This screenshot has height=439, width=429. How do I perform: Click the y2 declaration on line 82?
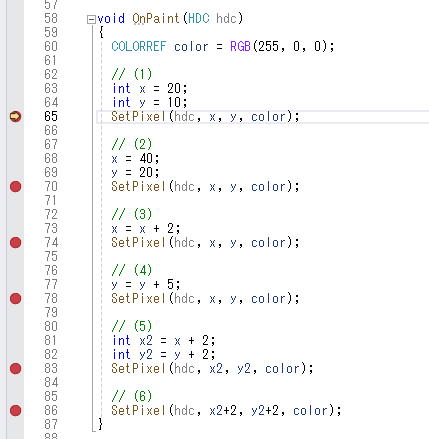146,355
